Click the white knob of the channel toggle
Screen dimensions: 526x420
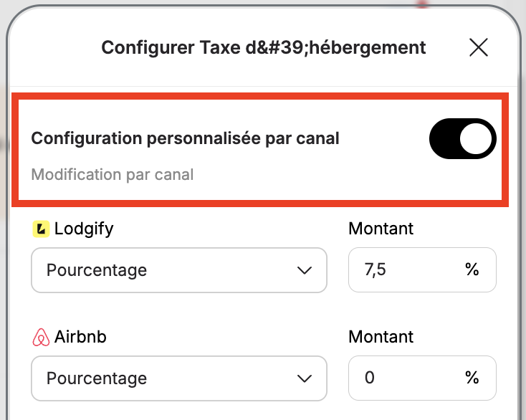pos(476,138)
